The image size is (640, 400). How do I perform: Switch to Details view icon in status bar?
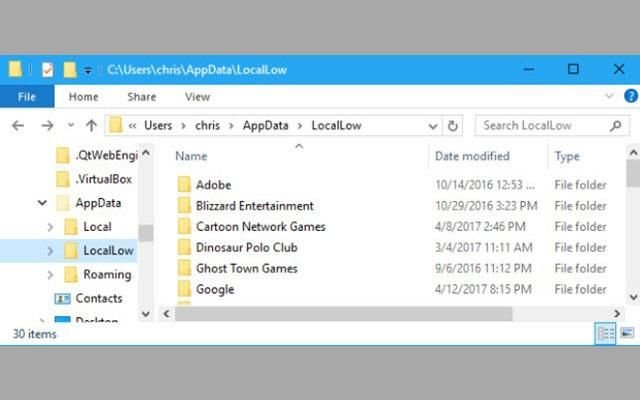point(605,334)
